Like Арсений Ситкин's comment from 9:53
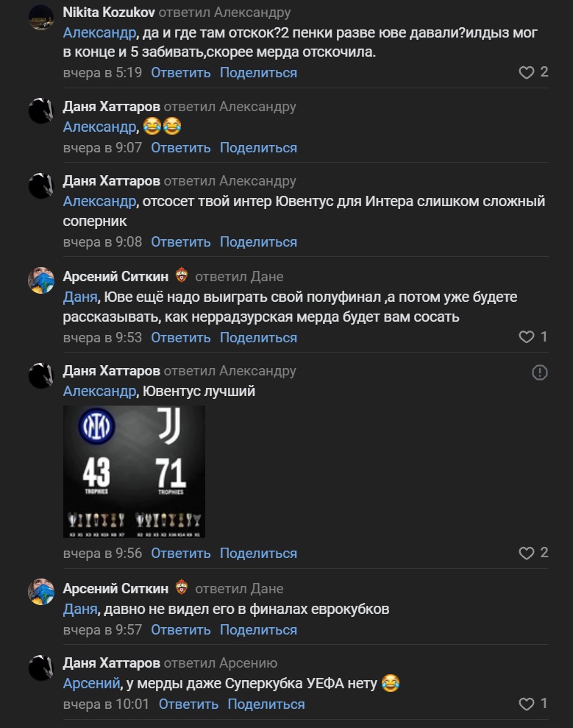The image size is (573, 728). [527, 337]
